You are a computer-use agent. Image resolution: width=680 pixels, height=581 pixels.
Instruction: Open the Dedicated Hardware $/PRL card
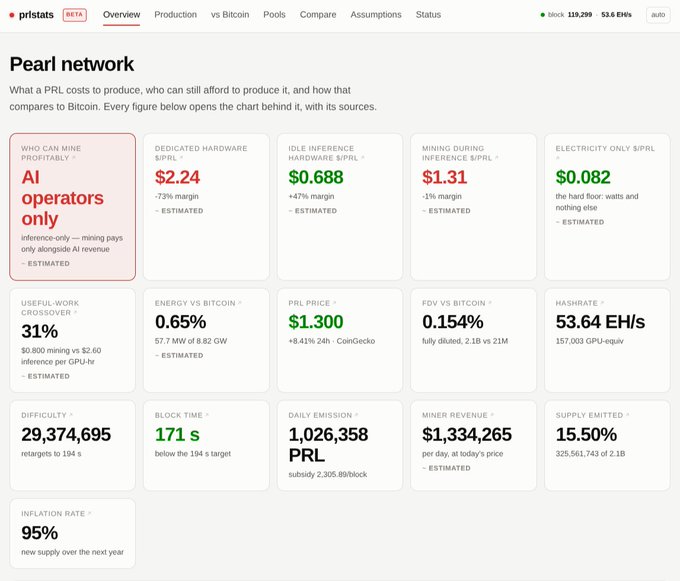pos(206,207)
